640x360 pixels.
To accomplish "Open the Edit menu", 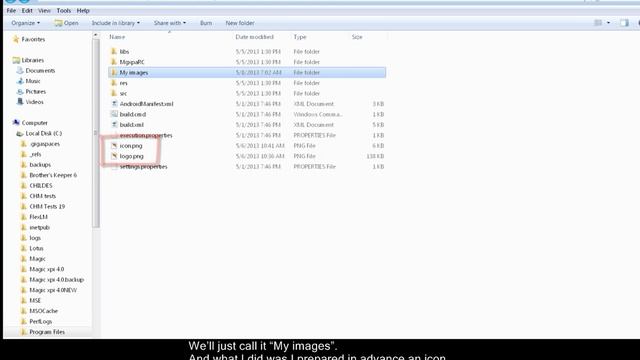I will pos(27,11).
